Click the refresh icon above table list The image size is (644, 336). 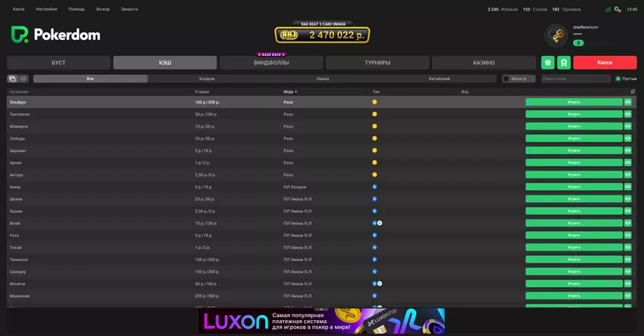(x=633, y=91)
